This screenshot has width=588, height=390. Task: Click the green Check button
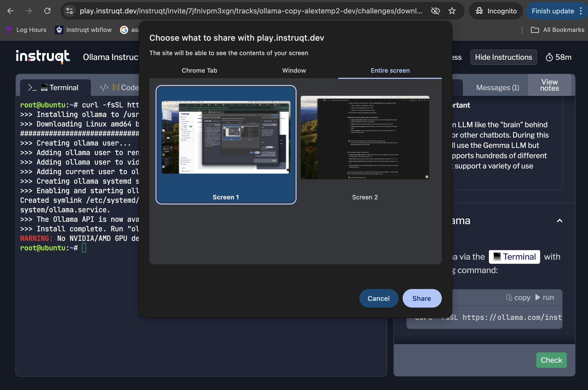click(551, 360)
